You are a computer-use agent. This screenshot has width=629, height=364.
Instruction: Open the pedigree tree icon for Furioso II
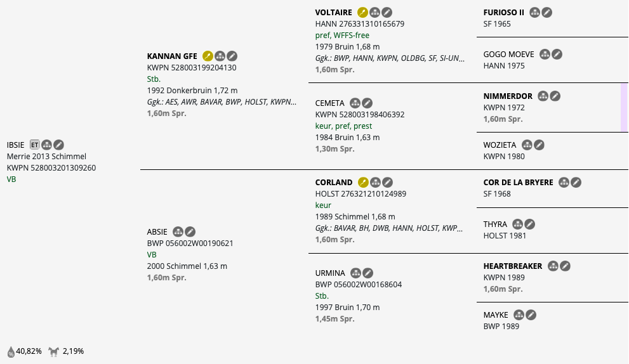pyautogui.click(x=534, y=13)
